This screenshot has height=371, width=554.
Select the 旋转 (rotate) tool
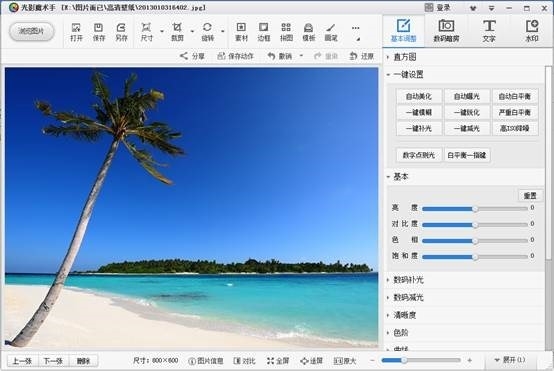207,32
